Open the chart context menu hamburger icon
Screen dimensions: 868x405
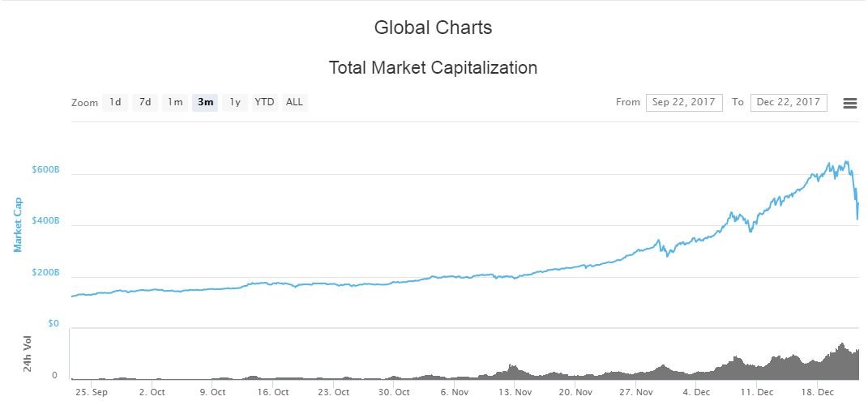point(850,103)
